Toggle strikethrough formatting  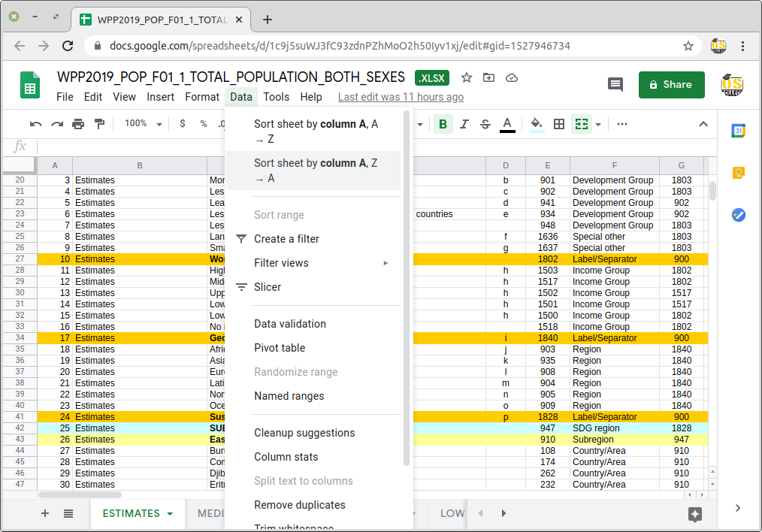485,124
